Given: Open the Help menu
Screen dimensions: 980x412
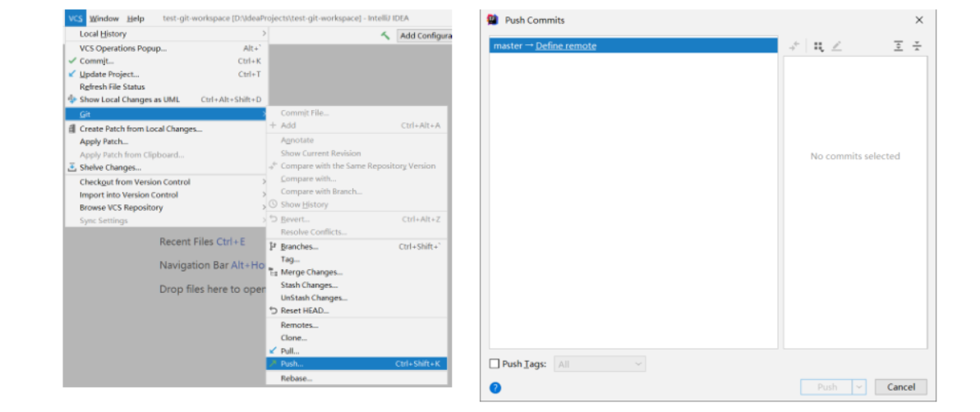Looking at the screenshot, I should [x=136, y=19].
